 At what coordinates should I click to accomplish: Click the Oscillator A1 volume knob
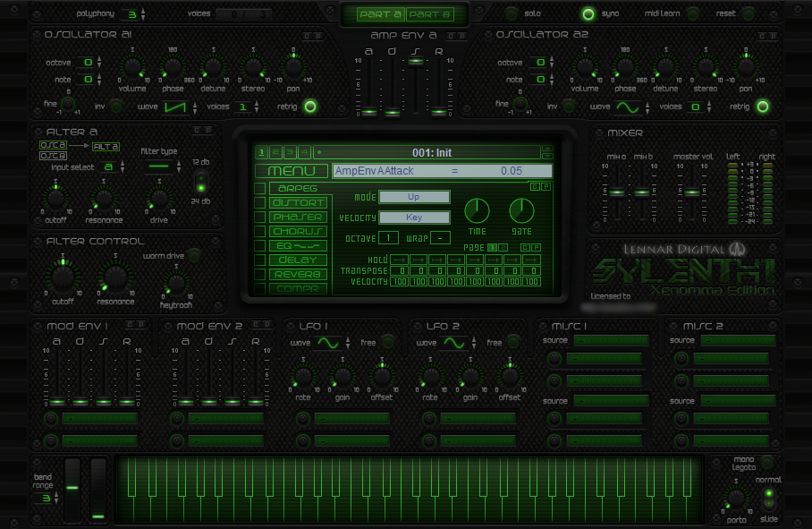pos(132,67)
